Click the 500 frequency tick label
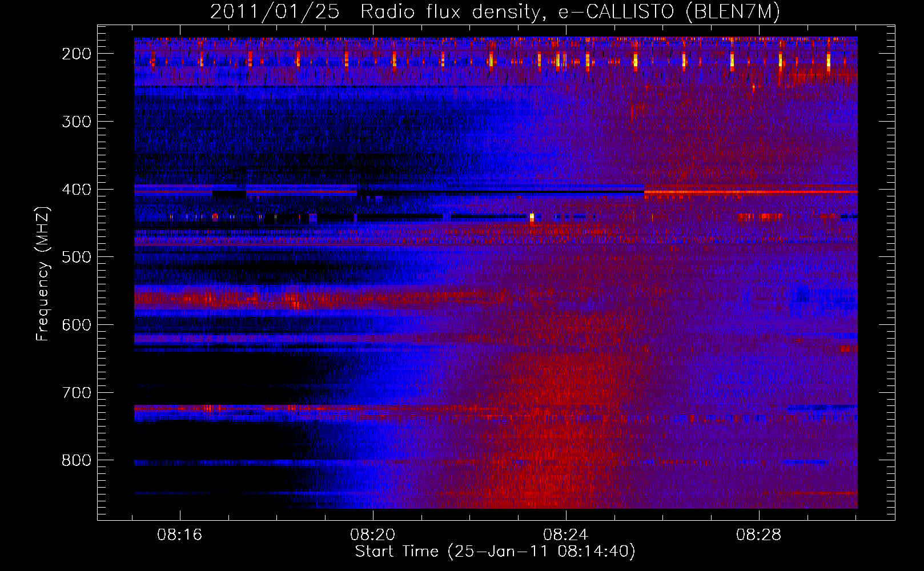This screenshot has height=571, width=924. click(x=77, y=257)
